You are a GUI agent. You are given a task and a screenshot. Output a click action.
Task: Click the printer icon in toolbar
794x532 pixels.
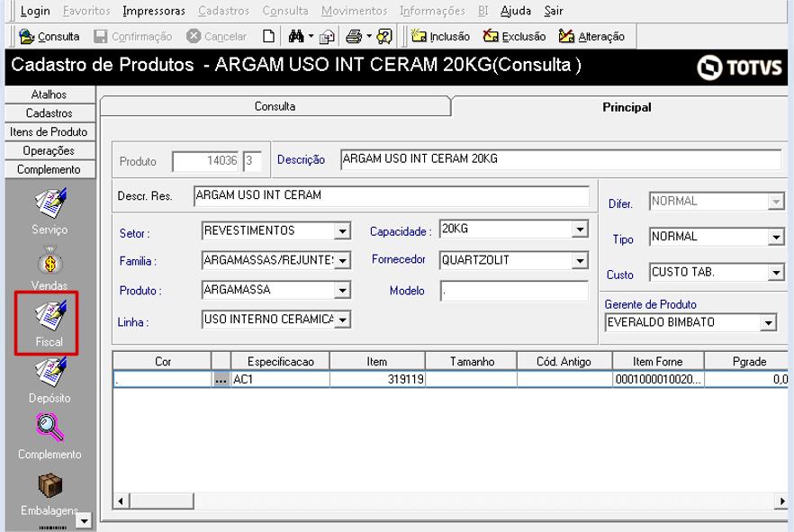tap(354, 36)
